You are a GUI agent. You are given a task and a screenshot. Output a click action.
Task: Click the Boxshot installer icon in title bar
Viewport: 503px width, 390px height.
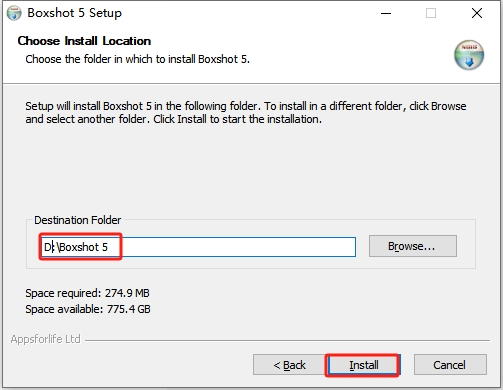point(14,13)
